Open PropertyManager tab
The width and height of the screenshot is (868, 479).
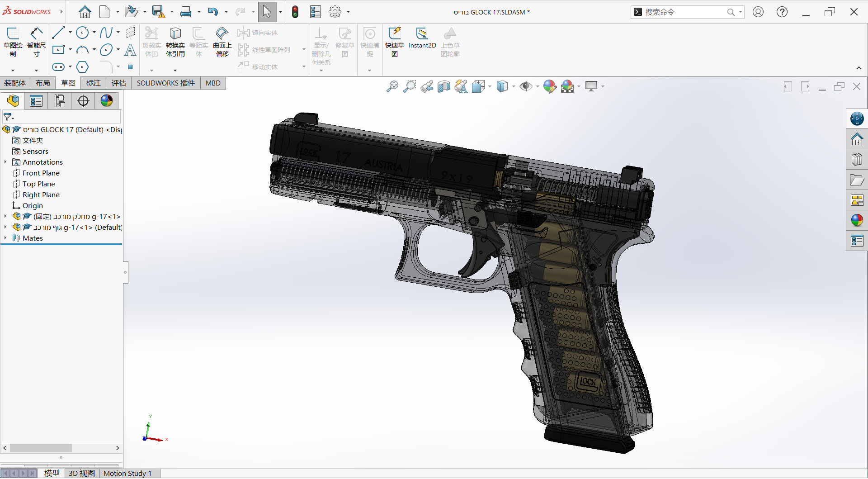[x=36, y=101]
